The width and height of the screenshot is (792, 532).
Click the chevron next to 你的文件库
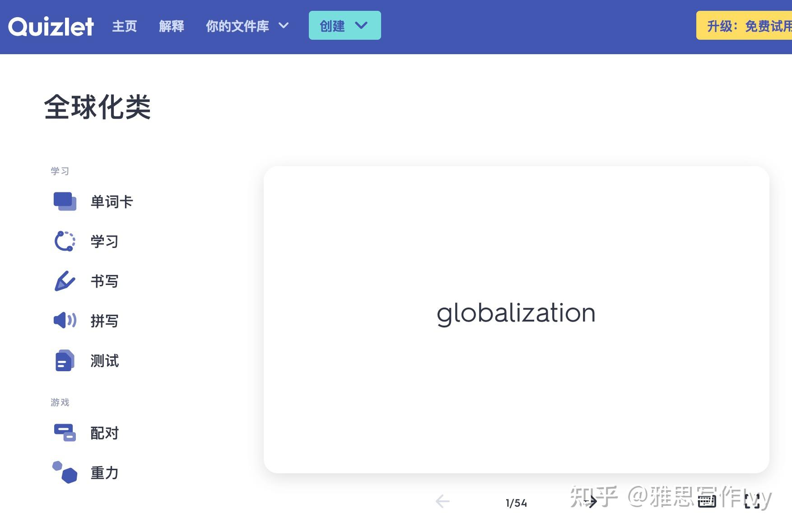coord(284,26)
